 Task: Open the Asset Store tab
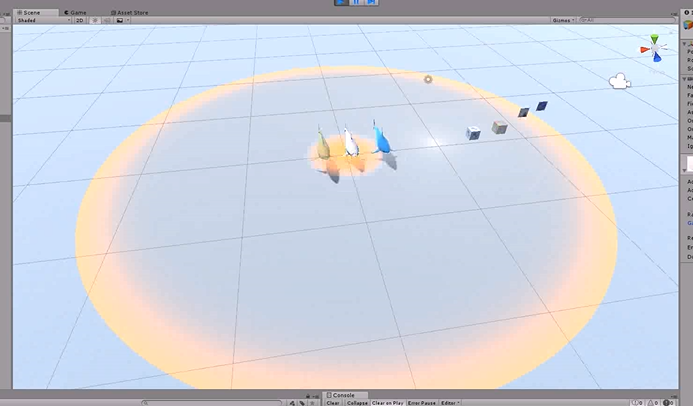(x=129, y=12)
